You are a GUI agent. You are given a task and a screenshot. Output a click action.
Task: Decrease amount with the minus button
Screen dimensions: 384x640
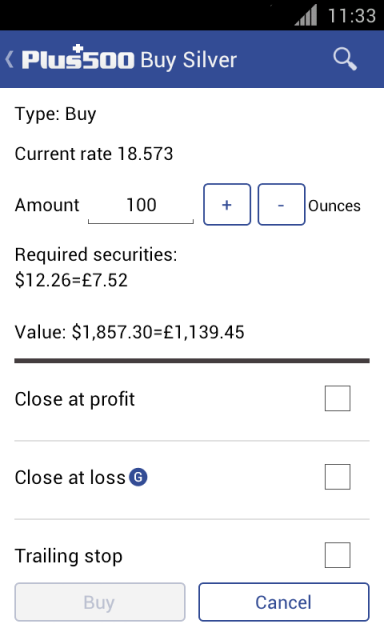(x=281, y=204)
